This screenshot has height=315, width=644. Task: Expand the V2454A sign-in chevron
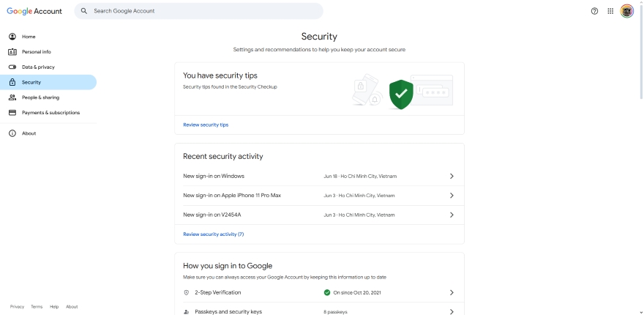[452, 215]
